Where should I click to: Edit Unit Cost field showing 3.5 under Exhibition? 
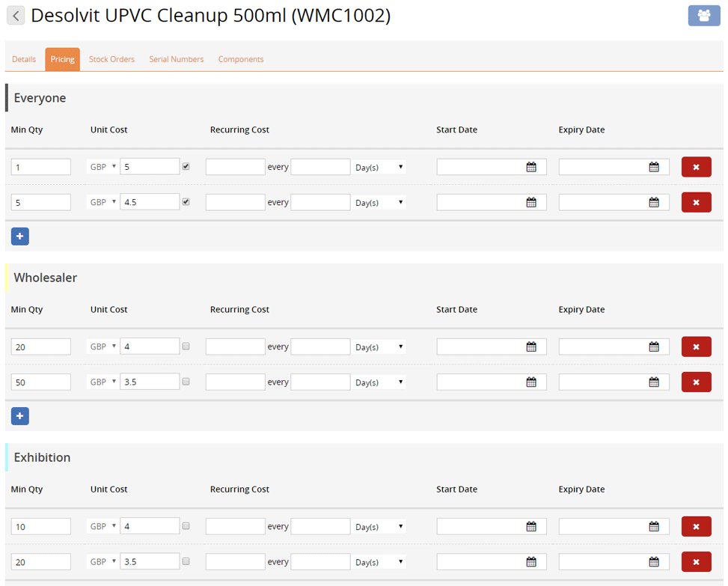150,561
